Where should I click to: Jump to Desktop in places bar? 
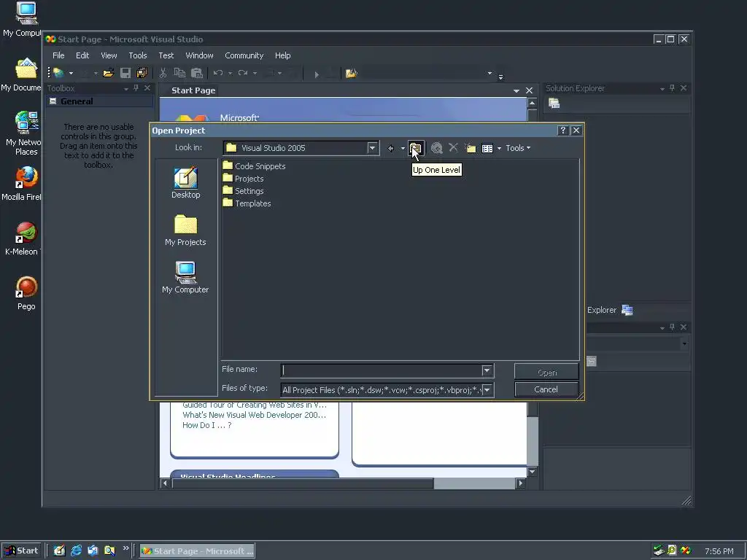point(186,183)
